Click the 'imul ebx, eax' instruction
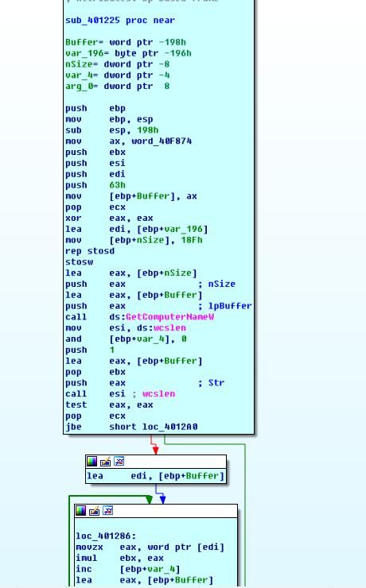Viewport: 366px width, 588px height. click(x=120, y=558)
